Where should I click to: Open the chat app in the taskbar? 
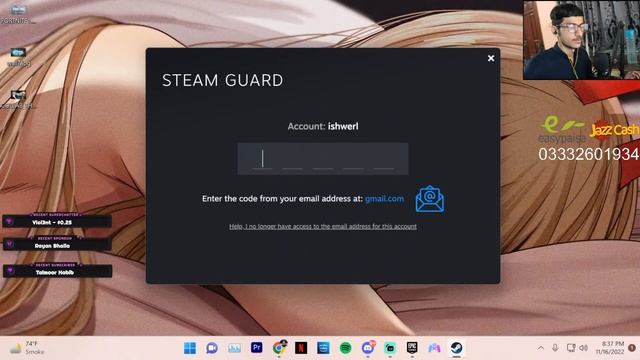tap(212, 348)
